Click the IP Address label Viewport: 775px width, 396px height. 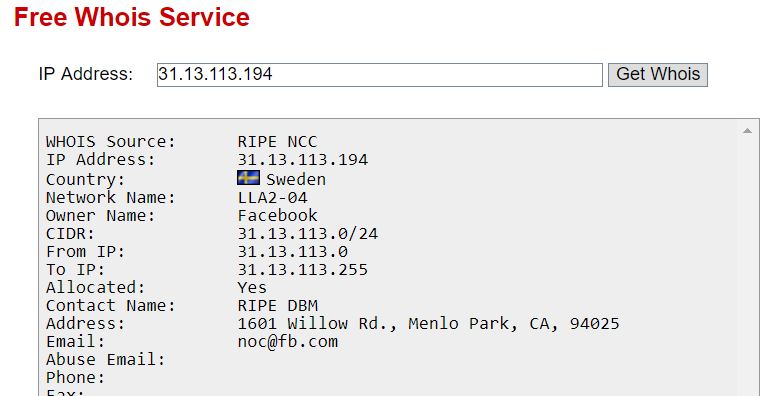point(86,74)
